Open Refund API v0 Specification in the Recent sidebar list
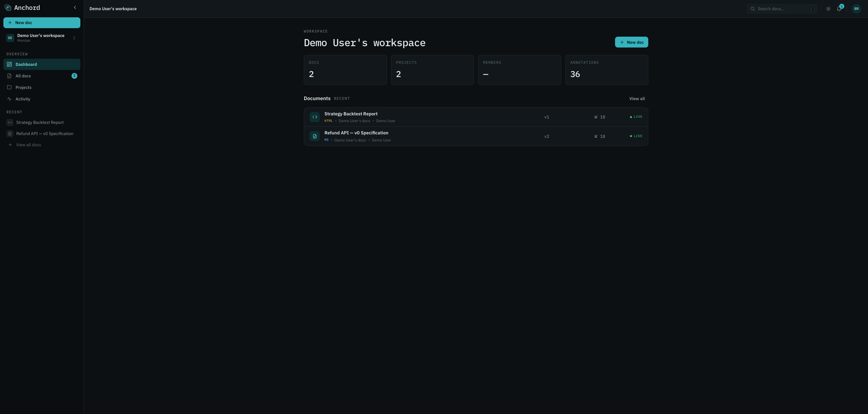The image size is (868, 414). (42, 134)
